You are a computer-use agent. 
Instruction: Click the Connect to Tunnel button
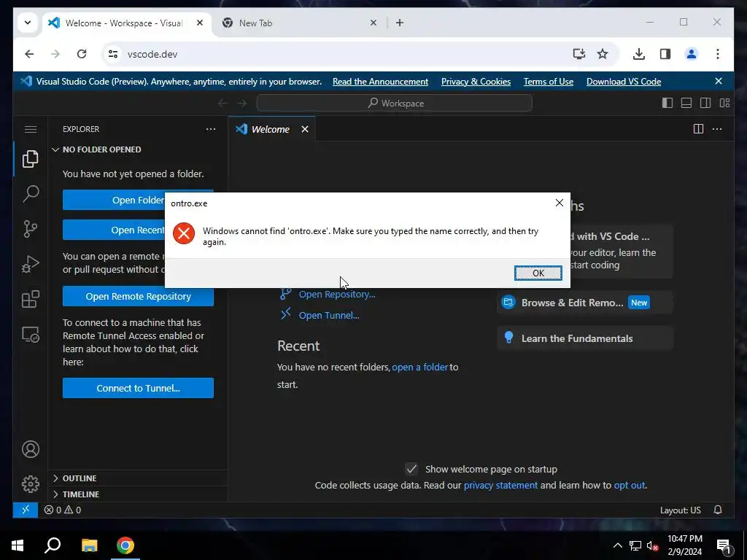[x=138, y=388]
